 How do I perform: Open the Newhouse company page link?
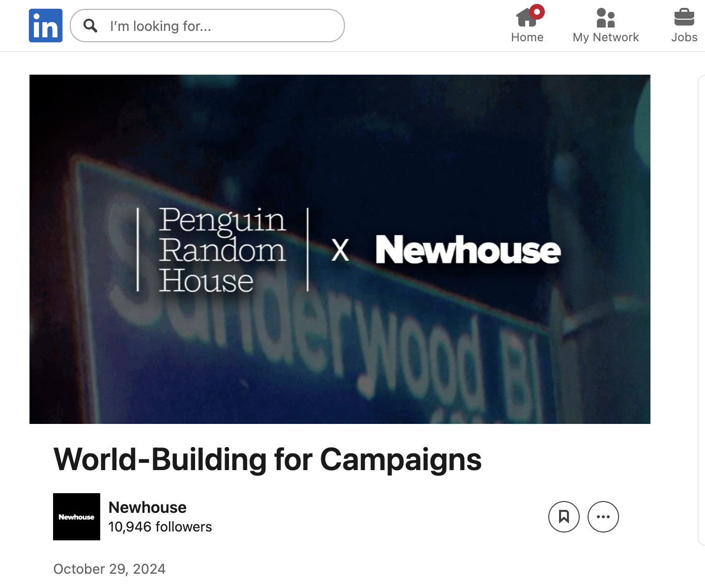coord(147,507)
